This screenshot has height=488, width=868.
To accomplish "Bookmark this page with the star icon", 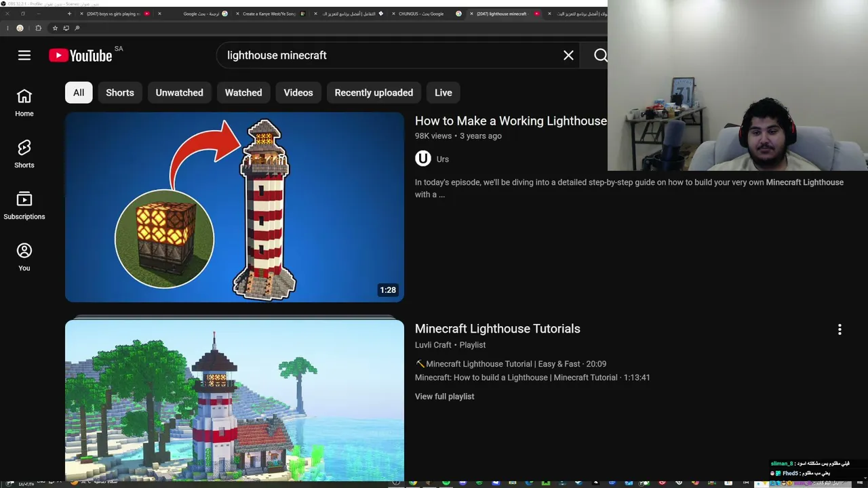I will click(x=55, y=28).
